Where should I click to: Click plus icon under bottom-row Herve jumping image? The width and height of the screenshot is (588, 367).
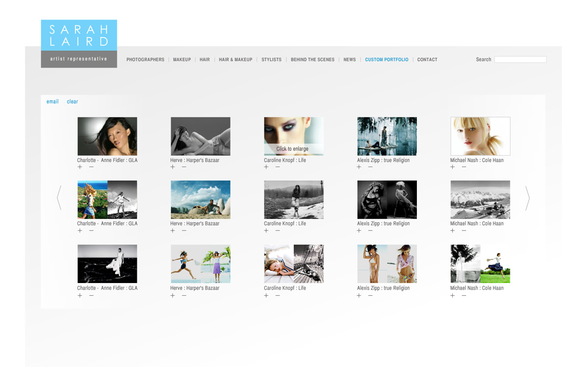point(173,295)
